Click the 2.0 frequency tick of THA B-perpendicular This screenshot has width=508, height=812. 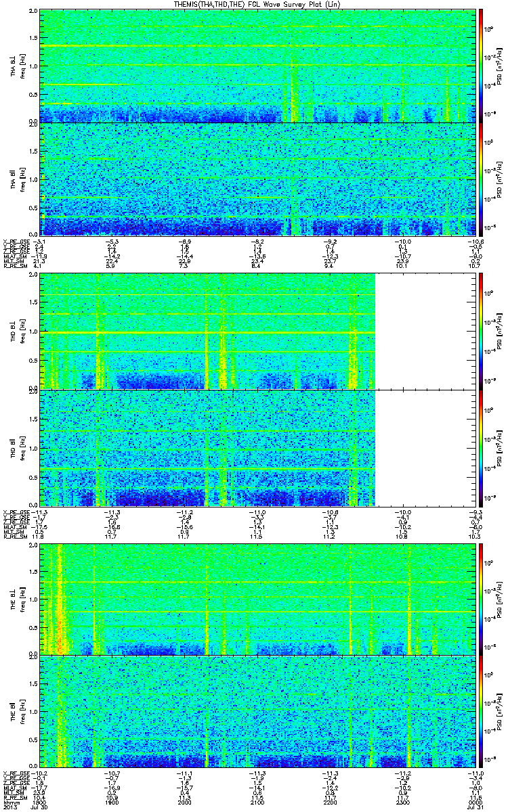pyautogui.click(x=34, y=12)
